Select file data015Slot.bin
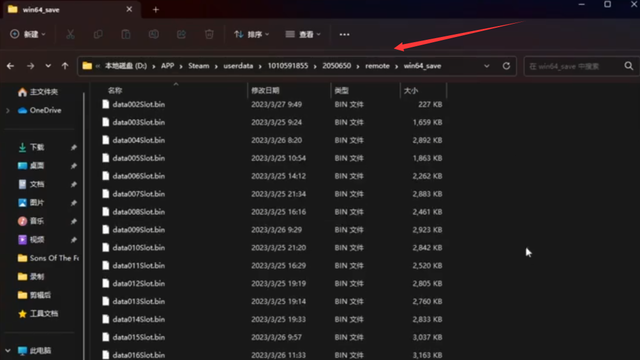The height and width of the screenshot is (360, 640). click(x=139, y=337)
